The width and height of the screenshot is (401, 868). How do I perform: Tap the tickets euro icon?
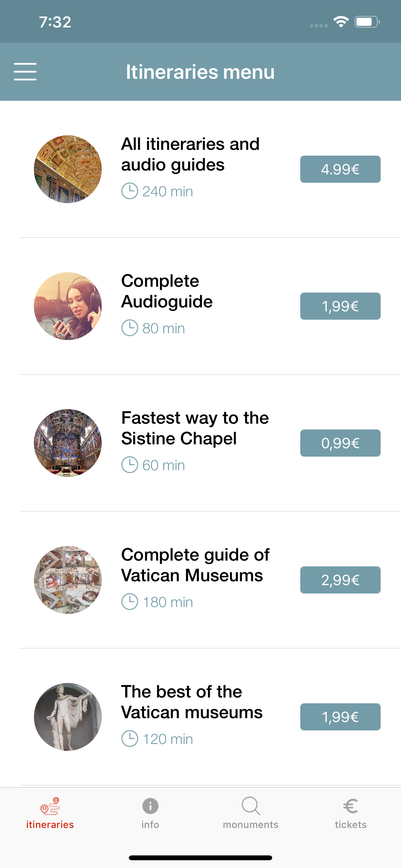pos(350,806)
